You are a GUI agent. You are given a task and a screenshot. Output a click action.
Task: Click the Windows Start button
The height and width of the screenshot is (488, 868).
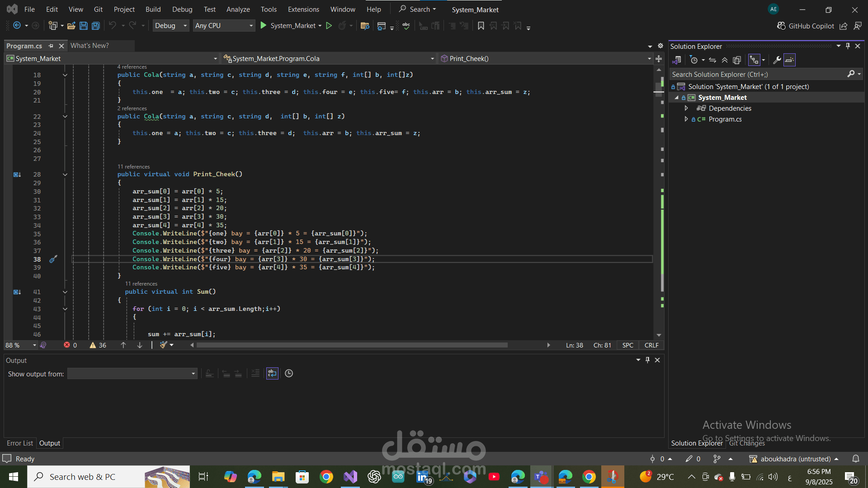point(14,477)
